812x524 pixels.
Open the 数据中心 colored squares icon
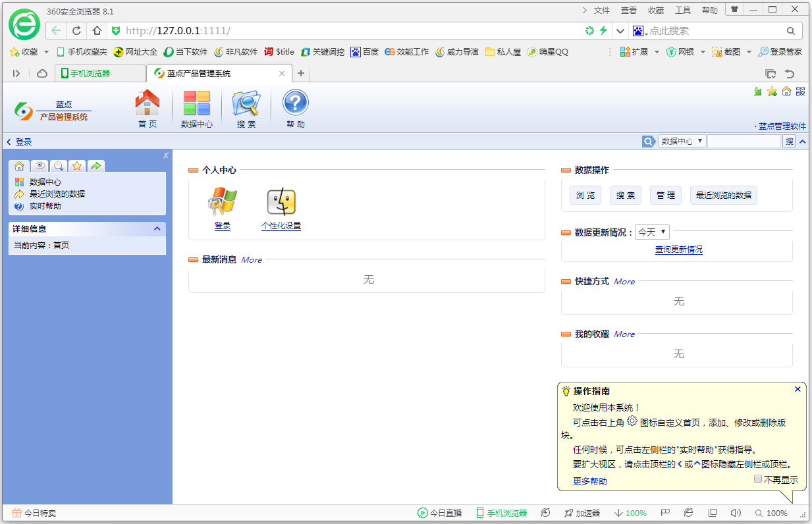click(x=196, y=103)
